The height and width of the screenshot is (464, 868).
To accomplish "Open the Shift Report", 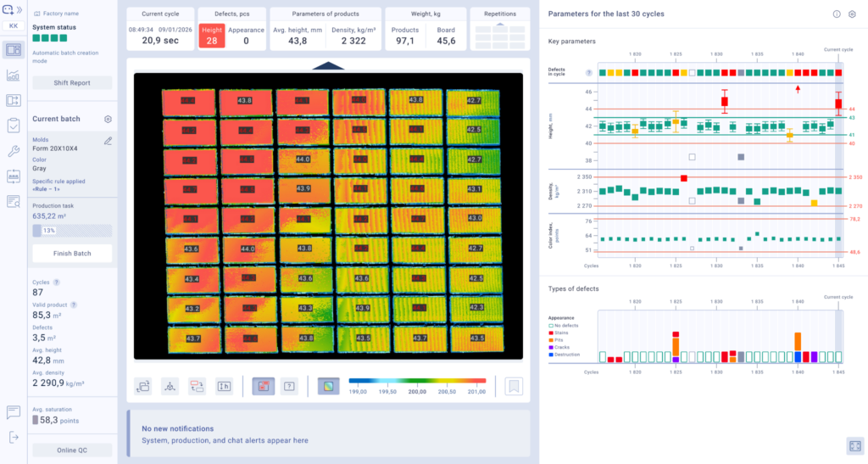I will (72, 83).
